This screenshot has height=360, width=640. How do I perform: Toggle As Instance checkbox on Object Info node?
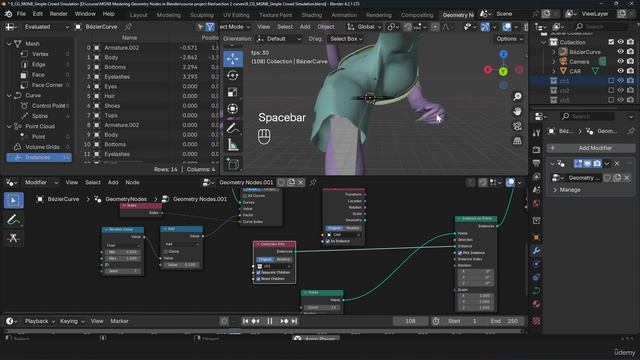327,241
